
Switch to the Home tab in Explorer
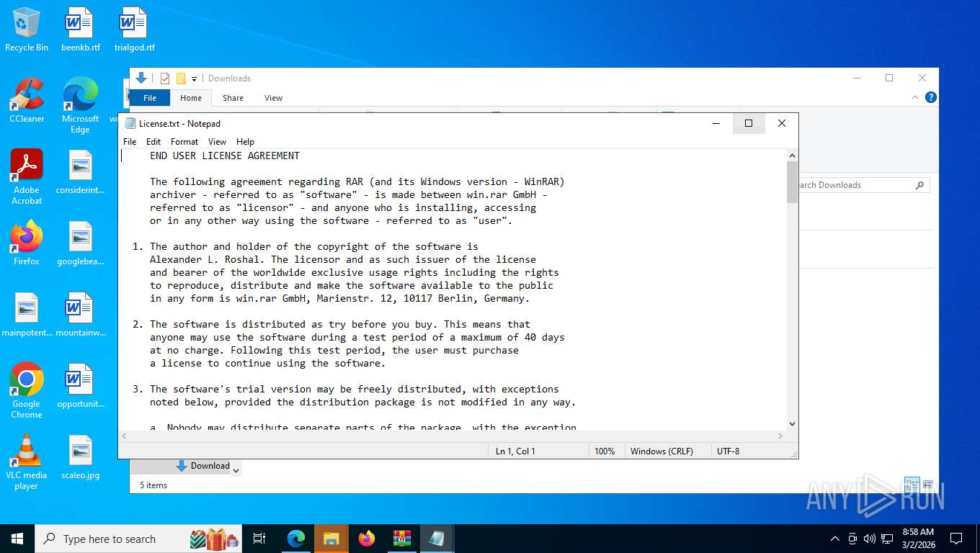(191, 98)
